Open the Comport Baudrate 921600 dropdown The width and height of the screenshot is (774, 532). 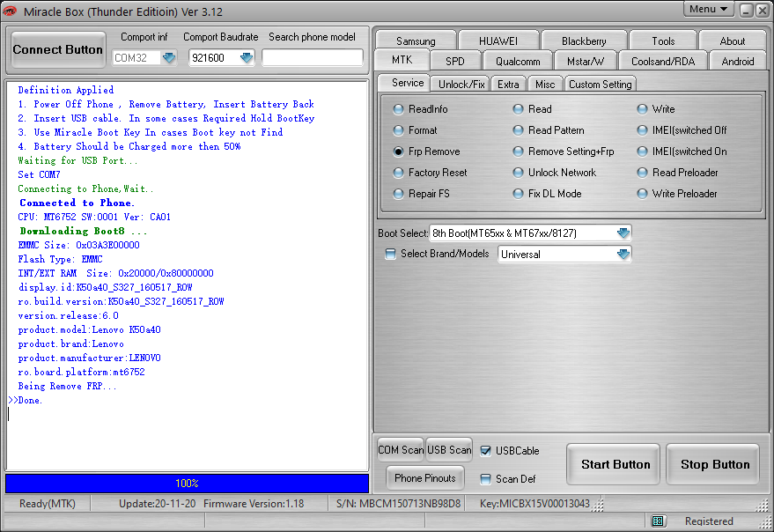point(247,58)
